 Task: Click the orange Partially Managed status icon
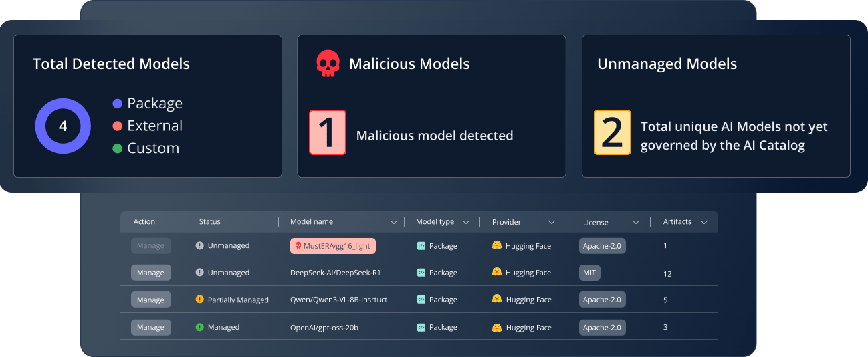[199, 300]
